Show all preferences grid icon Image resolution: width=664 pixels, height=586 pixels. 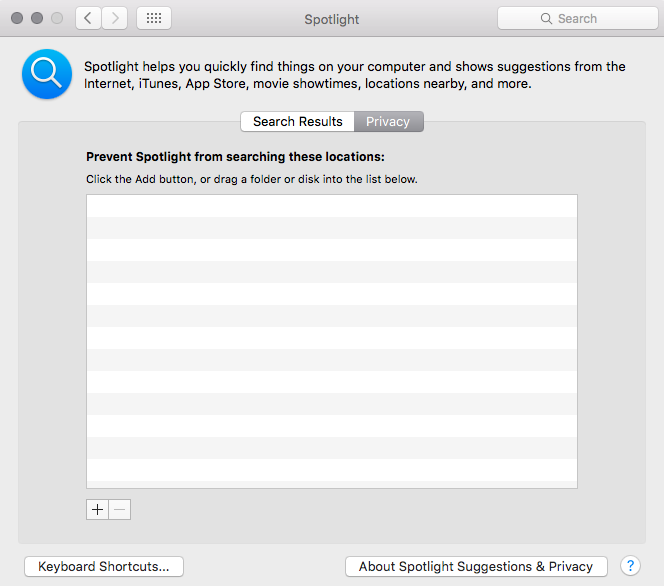point(154,18)
